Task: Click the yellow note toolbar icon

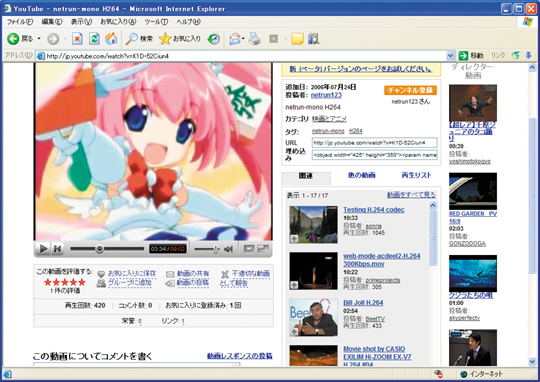Action: click(298, 39)
